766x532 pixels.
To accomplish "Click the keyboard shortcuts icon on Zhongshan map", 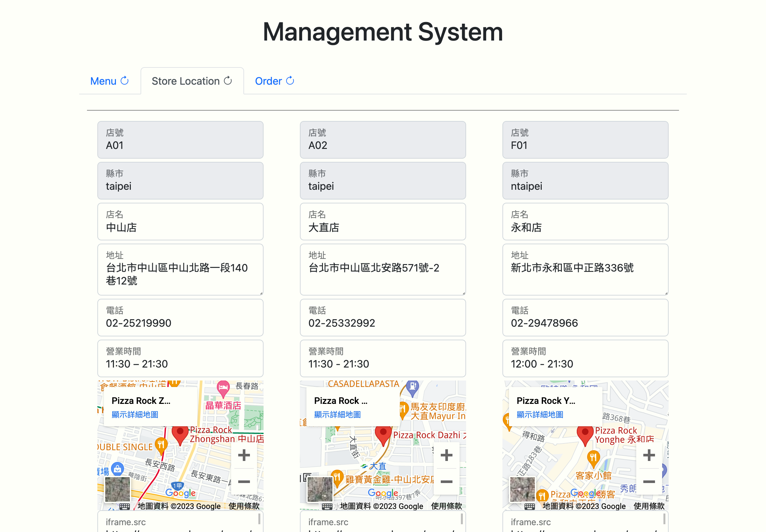I will pos(125,506).
